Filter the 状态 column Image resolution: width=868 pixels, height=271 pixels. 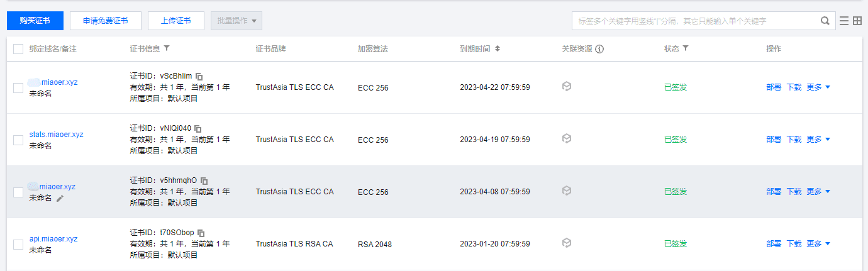tap(685, 48)
